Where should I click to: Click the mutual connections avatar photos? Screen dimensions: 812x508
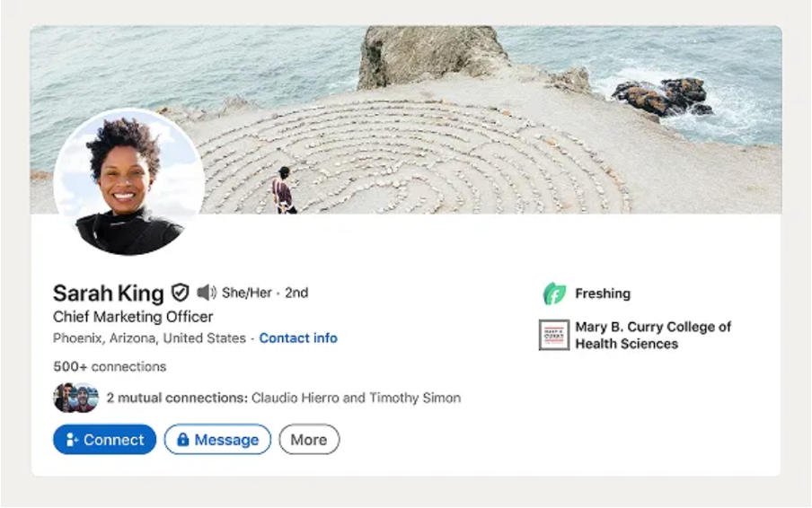(x=75, y=397)
